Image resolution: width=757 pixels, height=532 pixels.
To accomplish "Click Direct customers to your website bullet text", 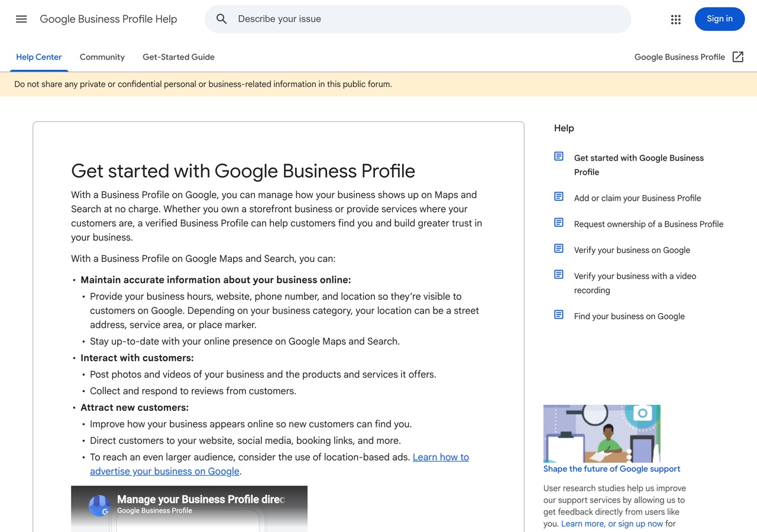I will coord(245,440).
